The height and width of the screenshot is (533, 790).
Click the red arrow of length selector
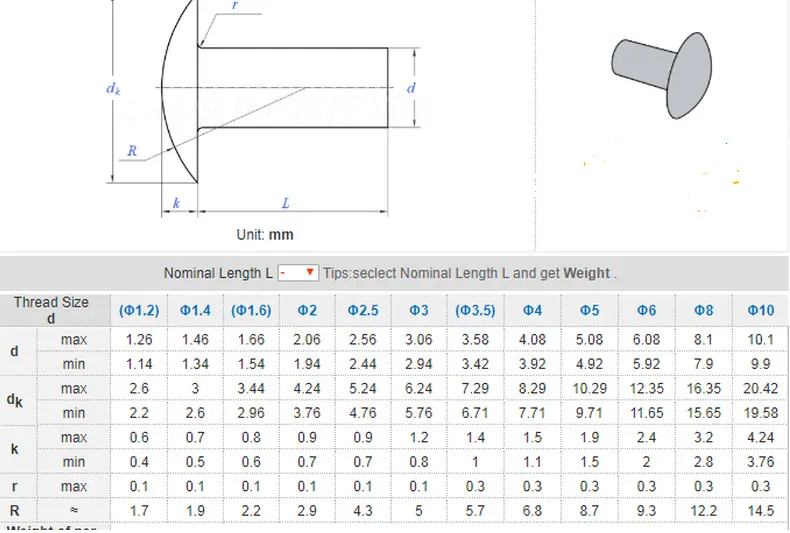[310, 272]
